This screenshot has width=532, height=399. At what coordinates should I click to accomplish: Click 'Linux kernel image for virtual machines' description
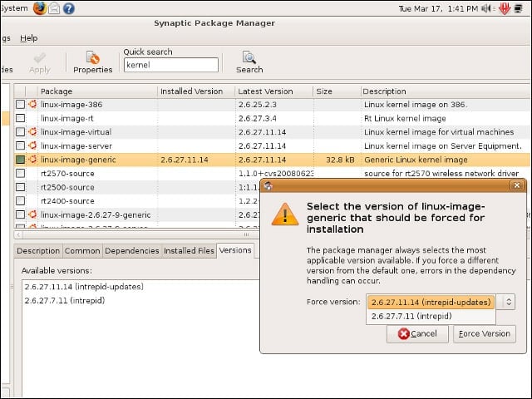click(439, 132)
